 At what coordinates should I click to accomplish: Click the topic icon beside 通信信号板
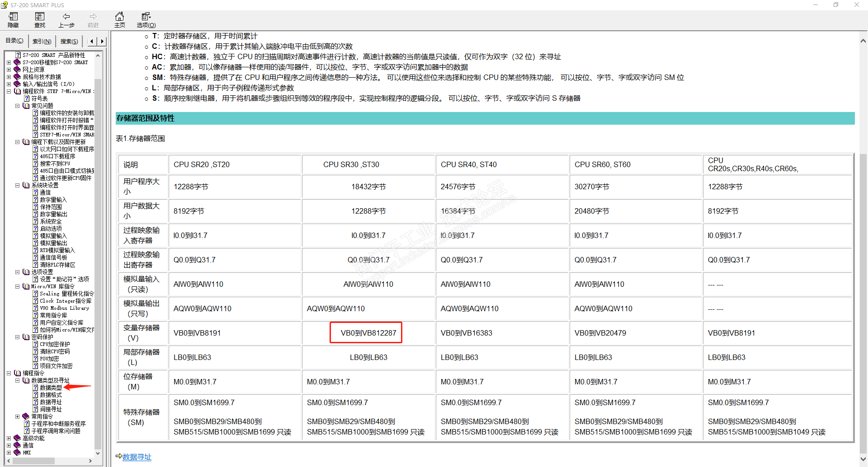(35, 257)
